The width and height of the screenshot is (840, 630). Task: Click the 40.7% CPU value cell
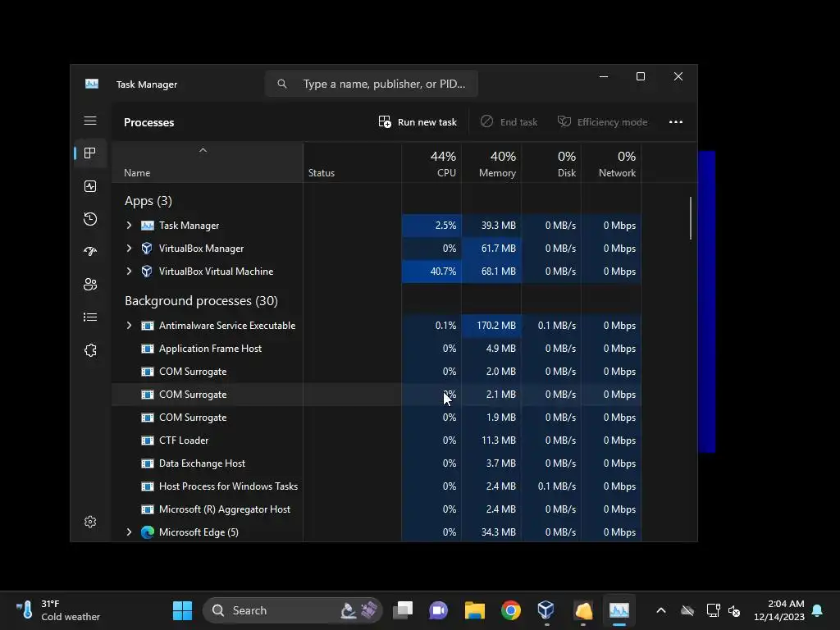coord(431,272)
